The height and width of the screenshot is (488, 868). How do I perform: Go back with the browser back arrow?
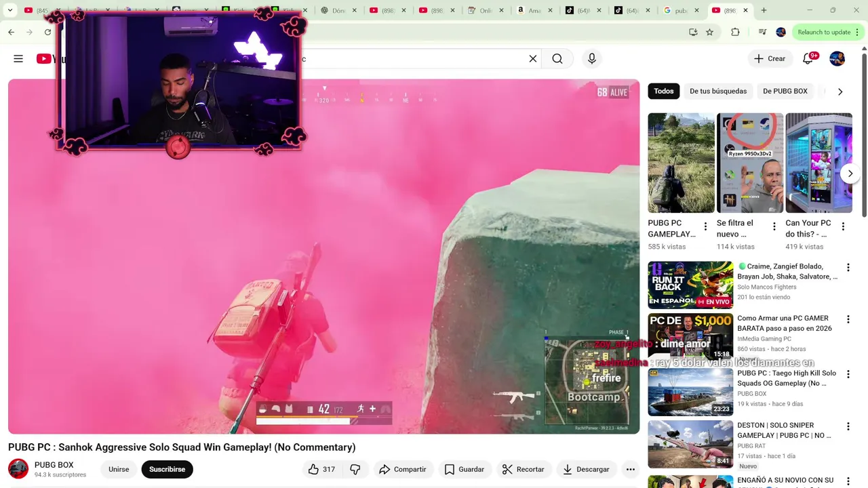pos(11,32)
